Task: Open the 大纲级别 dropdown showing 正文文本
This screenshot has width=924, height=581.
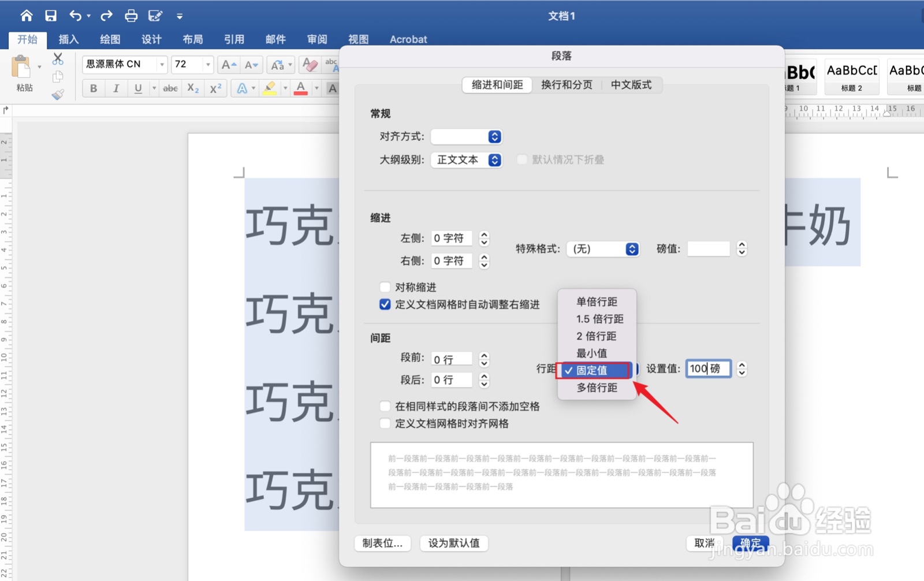Action: (467, 160)
